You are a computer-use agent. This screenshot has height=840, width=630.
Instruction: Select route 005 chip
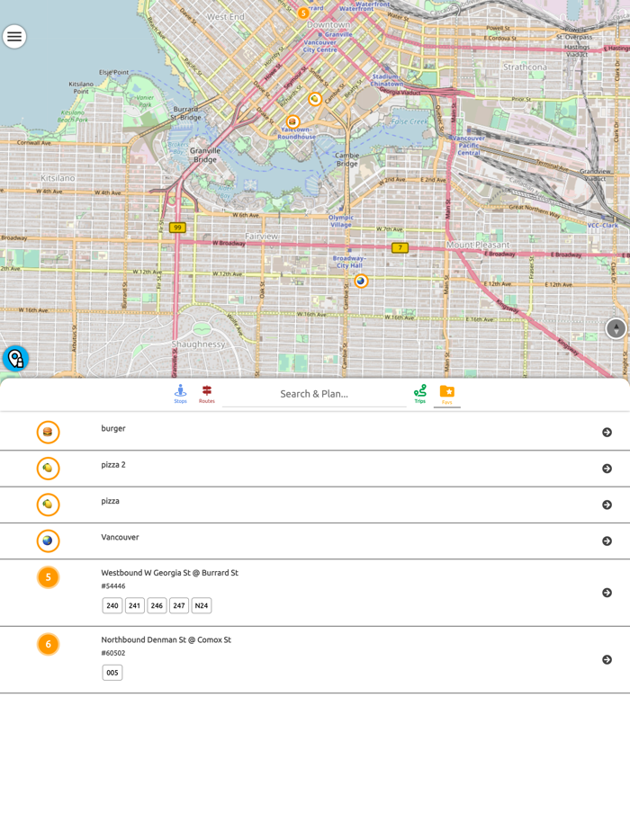coord(112,673)
